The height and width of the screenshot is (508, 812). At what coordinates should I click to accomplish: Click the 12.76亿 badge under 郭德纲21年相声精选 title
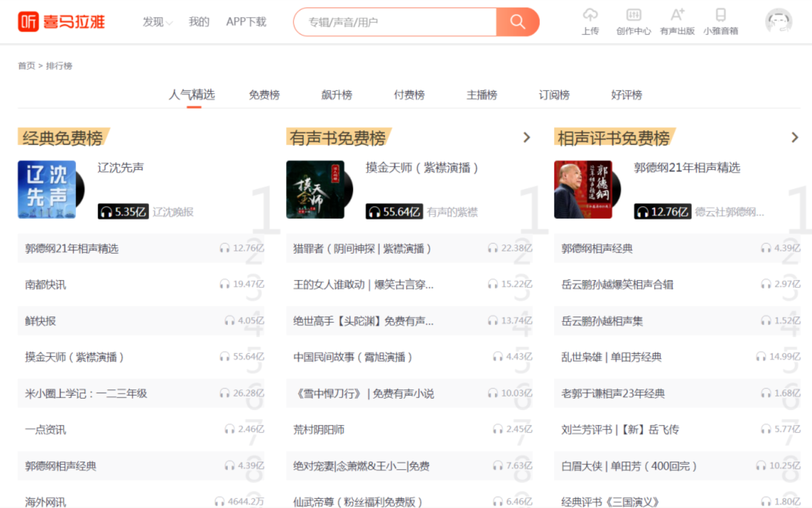[663, 211]
